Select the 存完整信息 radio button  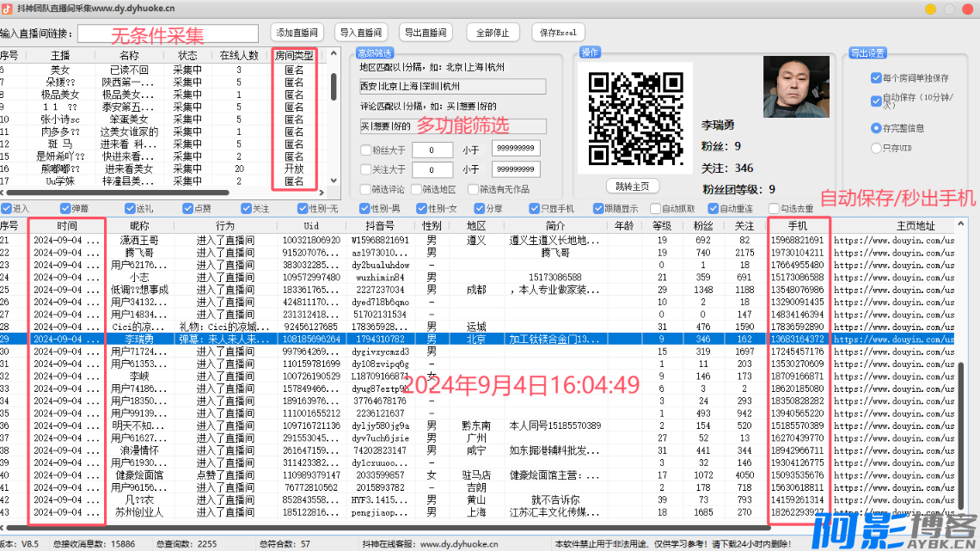(x=876, y=128)
